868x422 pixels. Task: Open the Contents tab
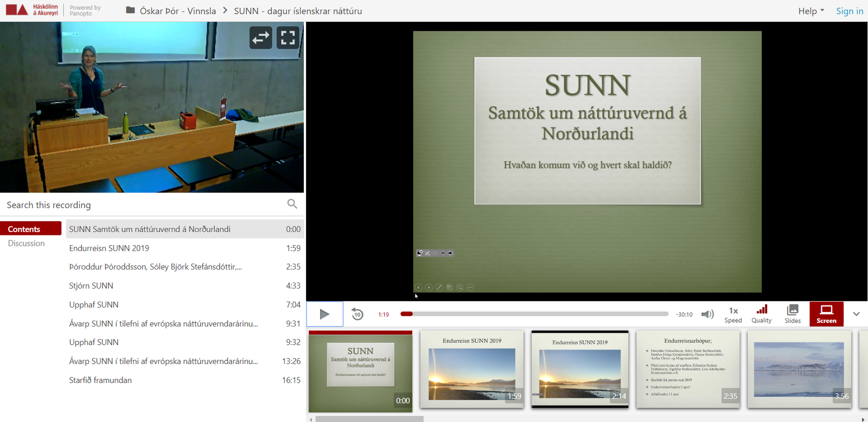(x=24, y=229)
